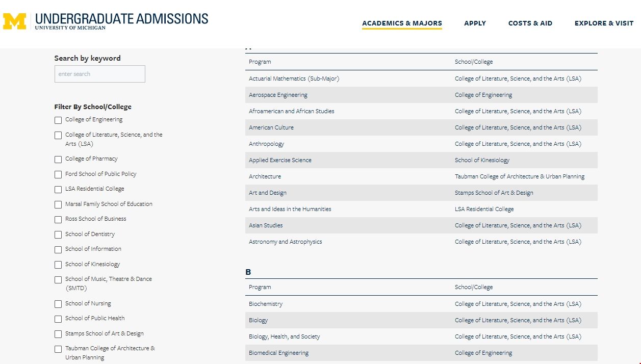
Task: Enable the School of Kinesiology checkbox
Action: click(x=58, y=265)
